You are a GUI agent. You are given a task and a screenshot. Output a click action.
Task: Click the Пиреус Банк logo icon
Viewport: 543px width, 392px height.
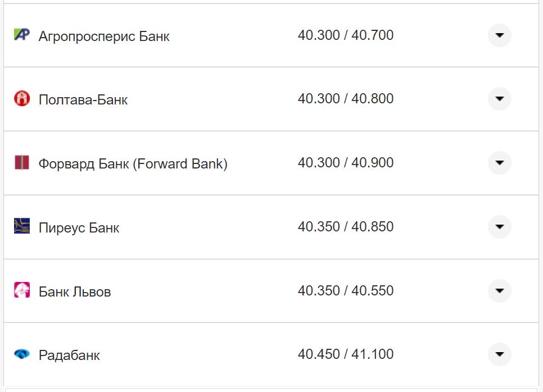pos(21,226)
